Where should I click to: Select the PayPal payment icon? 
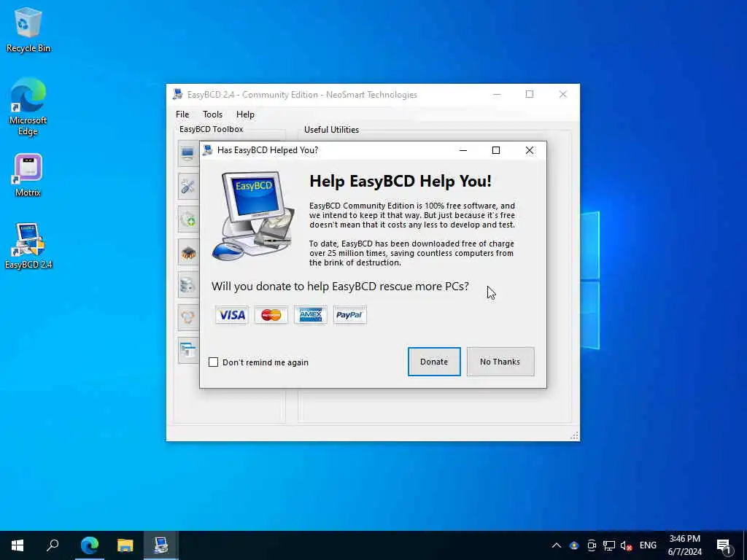coord(349,315)
